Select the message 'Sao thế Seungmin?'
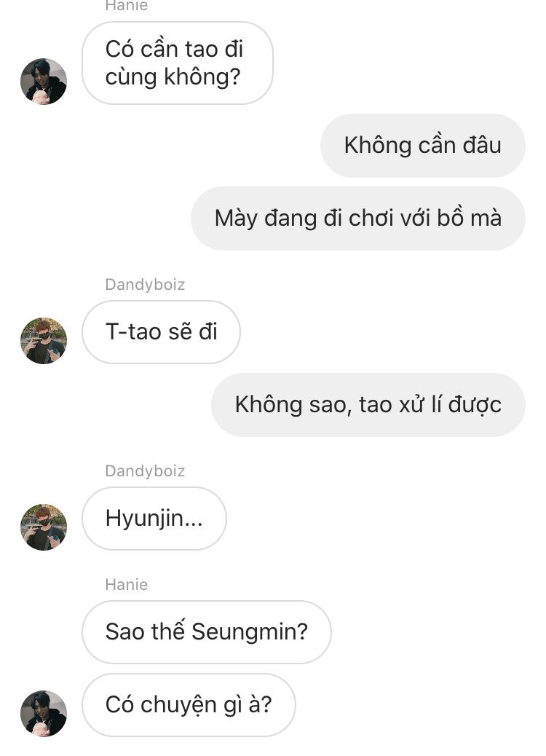The image size is (546, 756). [207, 632]
